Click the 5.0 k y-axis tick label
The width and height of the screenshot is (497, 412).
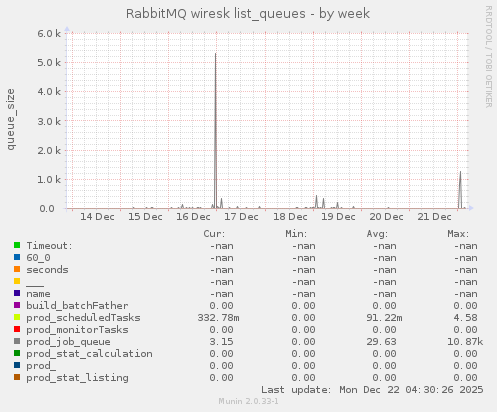tap(49, 63)
